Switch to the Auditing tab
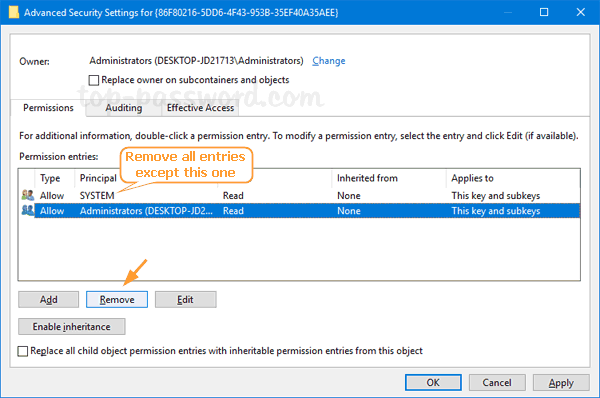The height and width of the screenshot is (398, 600). 124,108
